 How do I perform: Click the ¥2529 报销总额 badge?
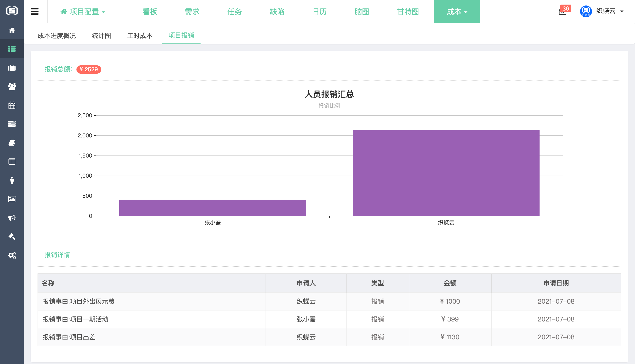(89, 69)
